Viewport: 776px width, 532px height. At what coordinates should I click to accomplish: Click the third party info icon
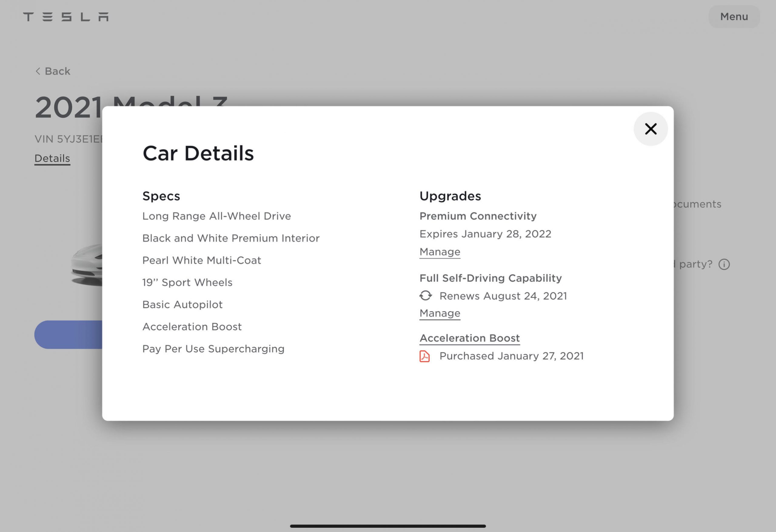point(724,264)
